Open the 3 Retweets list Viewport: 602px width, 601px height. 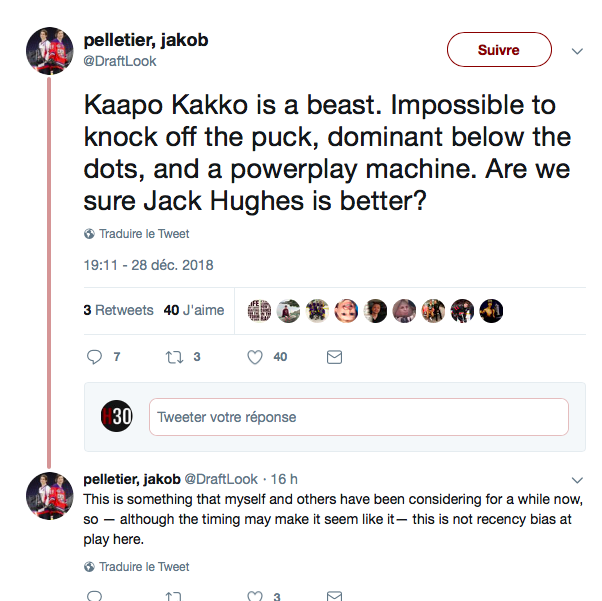pos(118,310)
